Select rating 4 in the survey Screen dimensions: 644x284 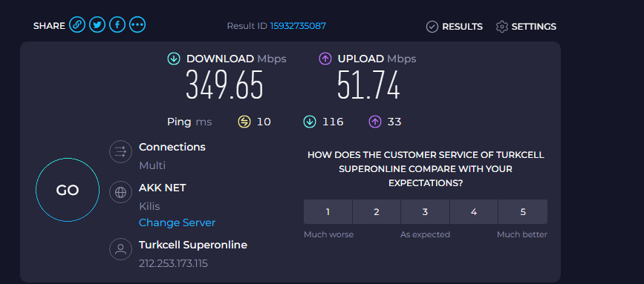point(474,212)
